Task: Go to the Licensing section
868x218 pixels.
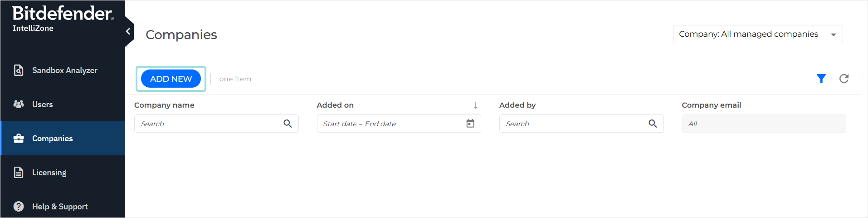Action: pyautogui.click(x=49, y=173)
